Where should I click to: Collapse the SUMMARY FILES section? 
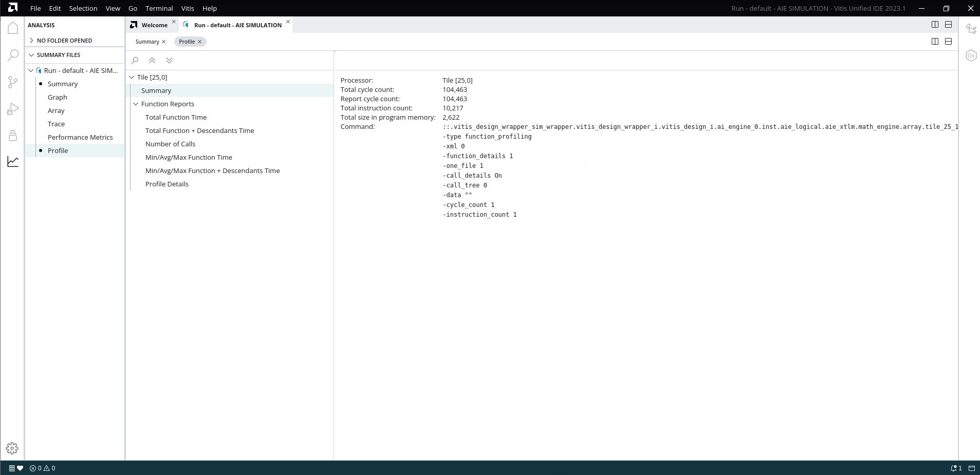(31, 55)
